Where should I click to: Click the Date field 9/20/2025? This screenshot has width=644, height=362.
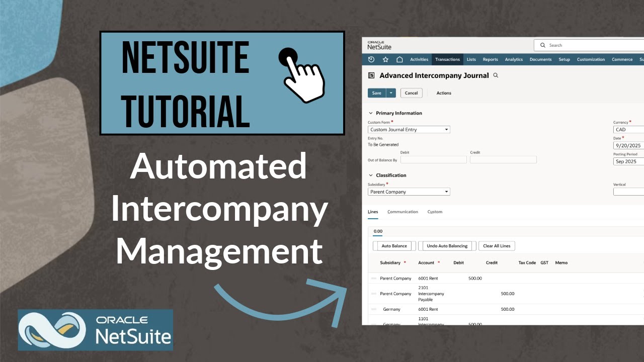[628, 145]
